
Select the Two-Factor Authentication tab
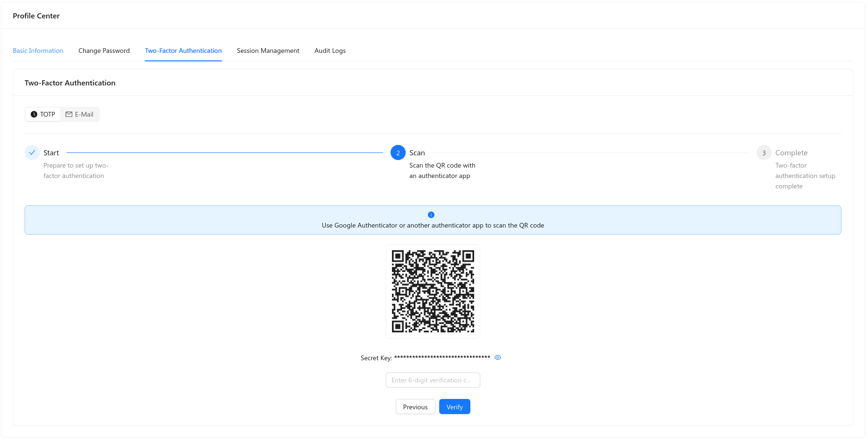pos(183,51)
